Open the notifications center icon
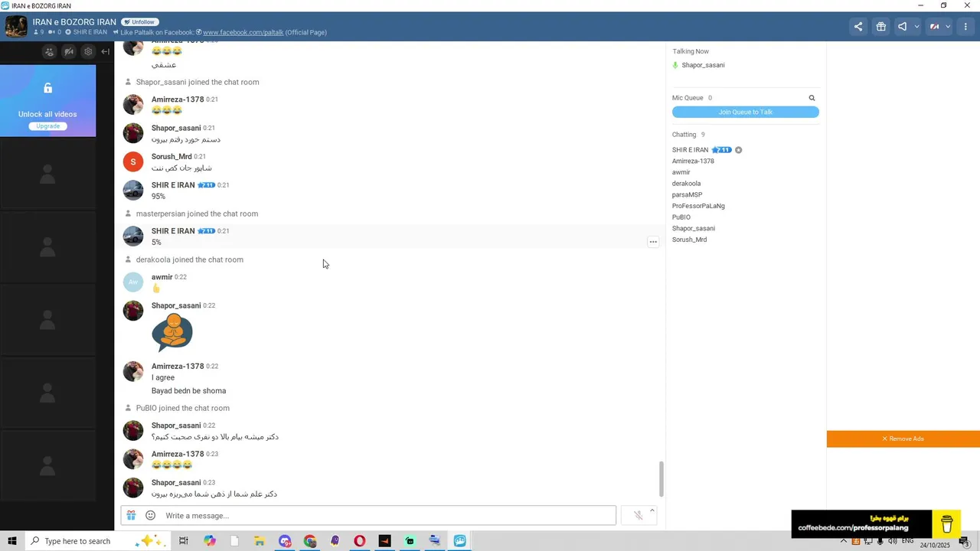980x551 pixels. coord(965,542)
